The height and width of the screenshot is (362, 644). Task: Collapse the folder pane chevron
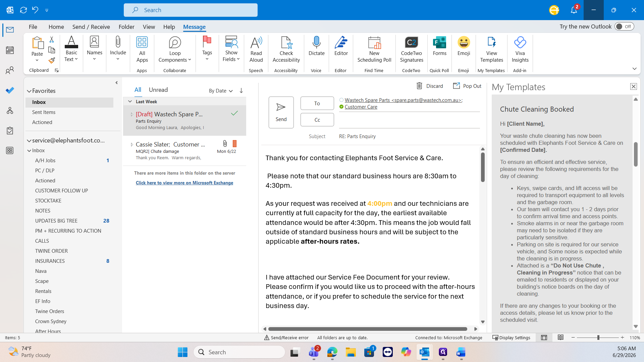tap(116, 82)
